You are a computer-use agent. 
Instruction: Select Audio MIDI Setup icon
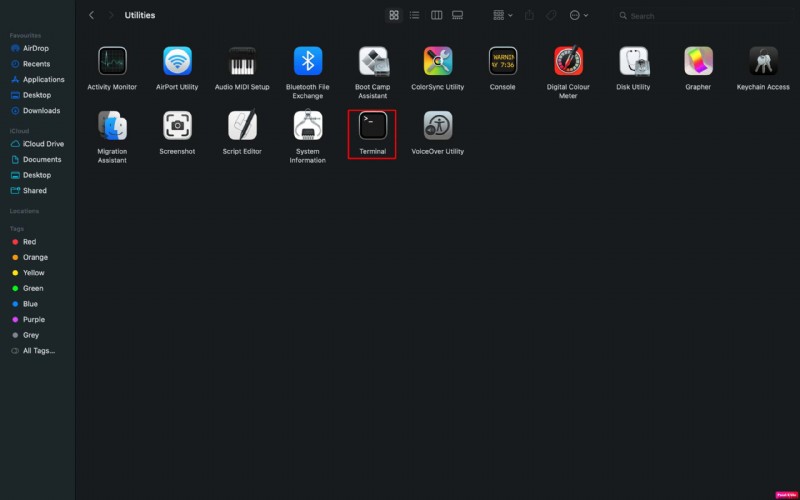coord(242,61)
